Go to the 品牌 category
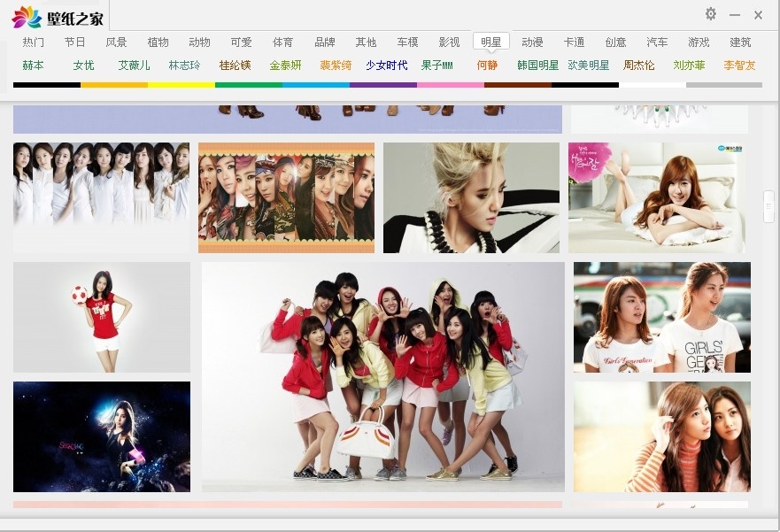The height and width of the screenshot is (532, 780). [325, 42]
